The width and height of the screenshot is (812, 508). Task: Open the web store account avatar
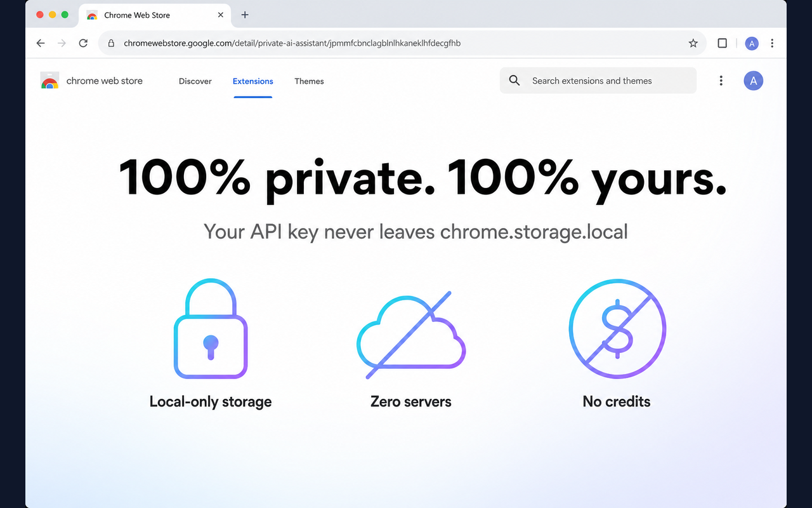point(753,81)
